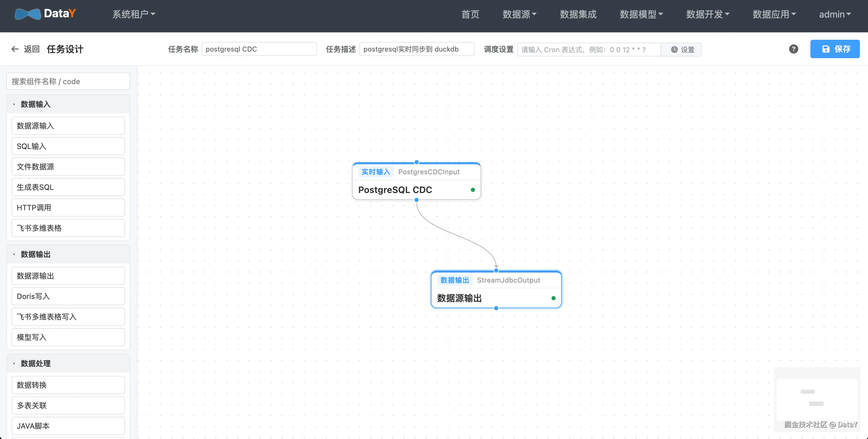
Task: Click the bottom connector port of 数据源输出 node
Action: pos(496,308)
